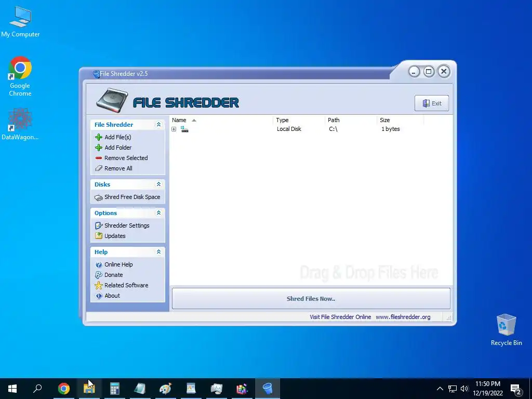
Task: Click the green plus icon for Add Folder
Action: [x=99, y=148]
